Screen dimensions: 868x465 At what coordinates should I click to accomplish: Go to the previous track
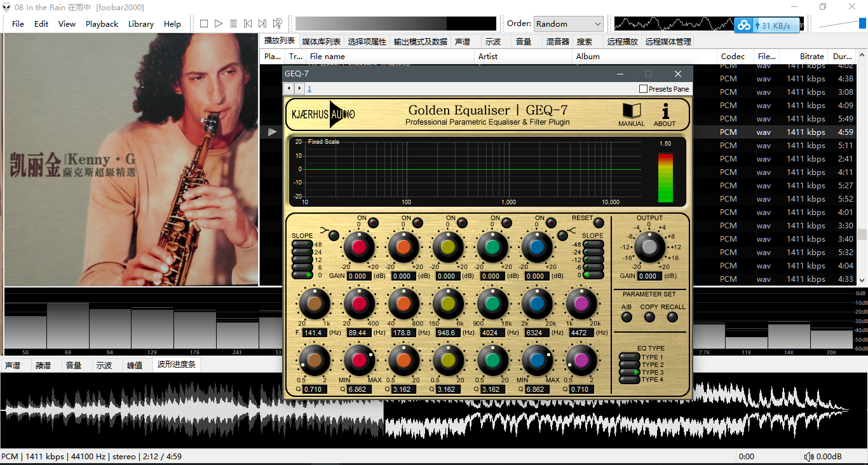[248, 24]
